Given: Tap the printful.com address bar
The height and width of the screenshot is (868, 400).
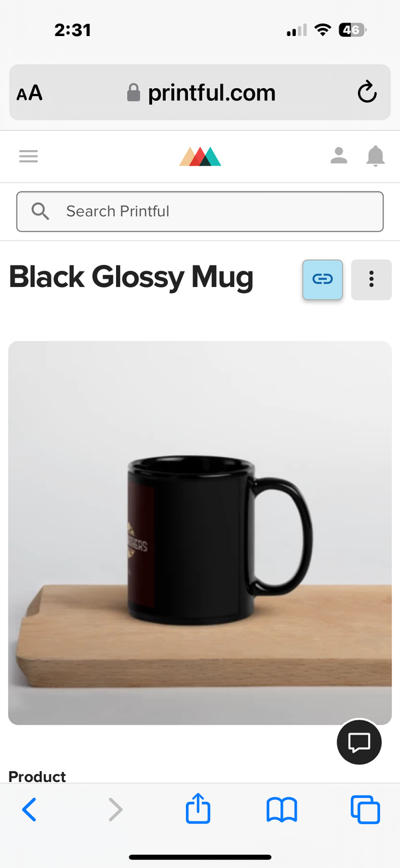Looking at the screenshot, I should pos(200,92).
